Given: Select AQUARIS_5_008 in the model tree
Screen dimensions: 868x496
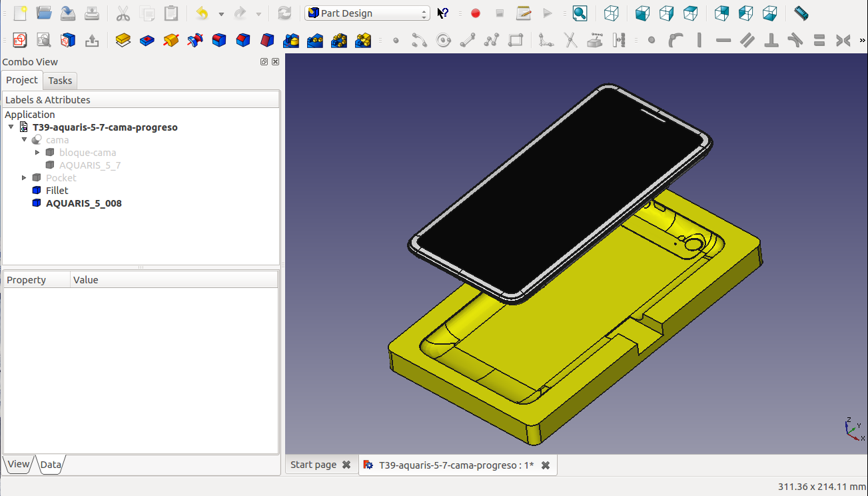Looking at the screenshot, I should point(83,203).
